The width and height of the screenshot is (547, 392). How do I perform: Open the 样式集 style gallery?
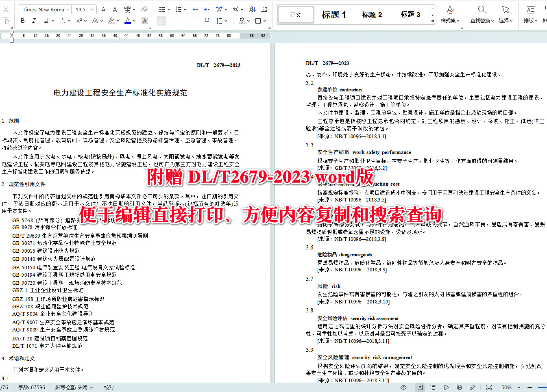[450, 14]
